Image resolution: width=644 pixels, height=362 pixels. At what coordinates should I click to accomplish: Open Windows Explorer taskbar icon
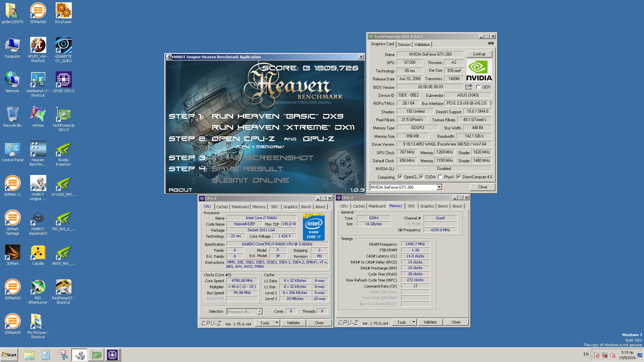[x=29, y=355]
